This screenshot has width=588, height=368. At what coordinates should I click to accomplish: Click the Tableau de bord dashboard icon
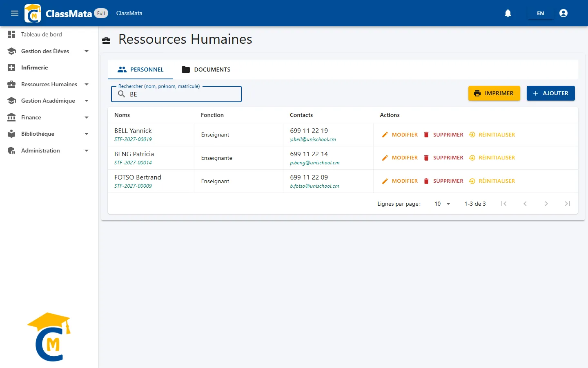(11, 34)
